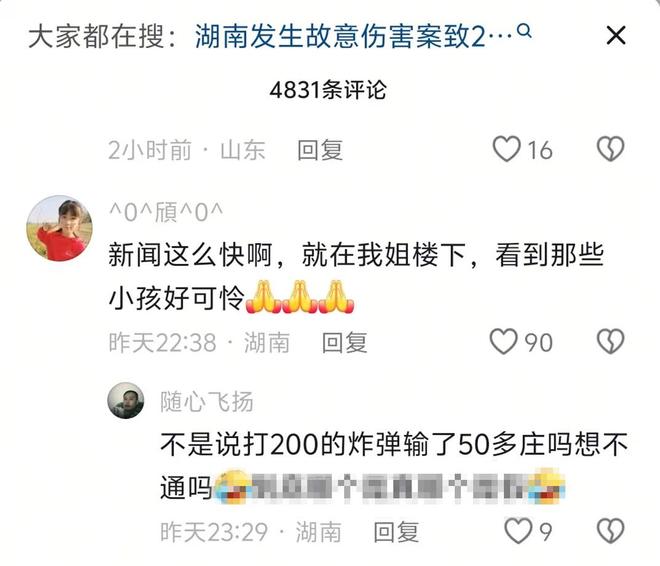Close the comments panel with X
The height and width of the screenshot is (566, 660).
click(616, 35)
